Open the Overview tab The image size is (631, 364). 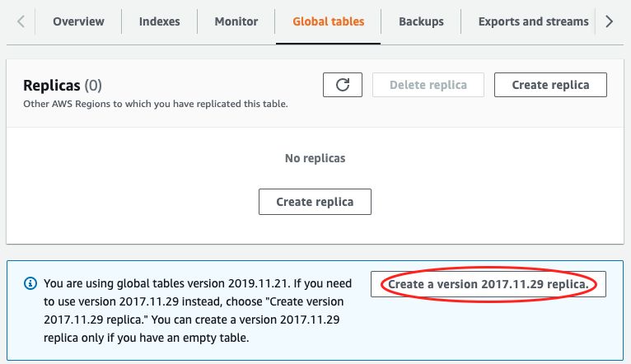point(78,21)
